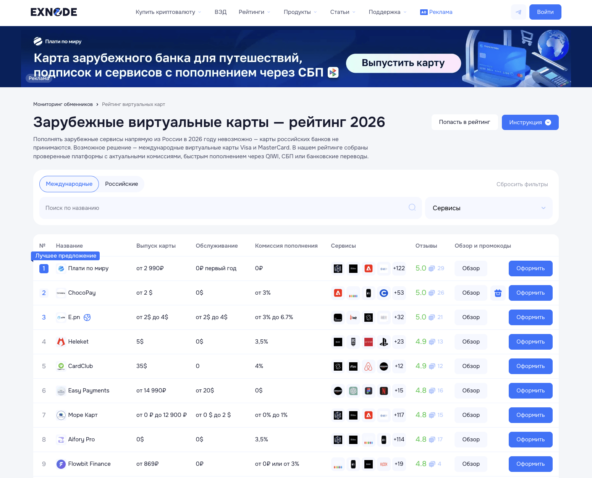Viewport: 592px width, 478px height.
Task: Click the Лучшее предложение badge
Action: (65, 256)
